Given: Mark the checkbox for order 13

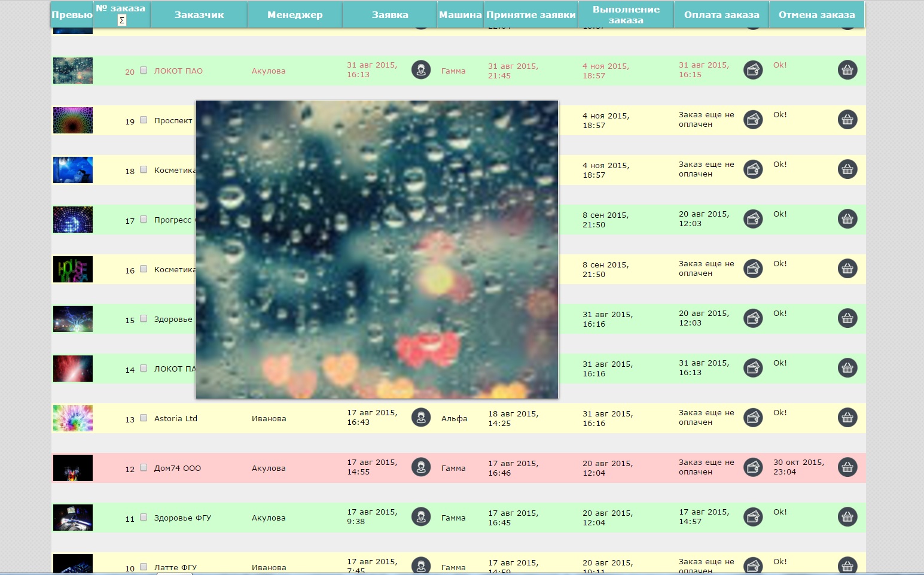Looking at the screenshot, I should pyautogui.click(x=144, y=418).
